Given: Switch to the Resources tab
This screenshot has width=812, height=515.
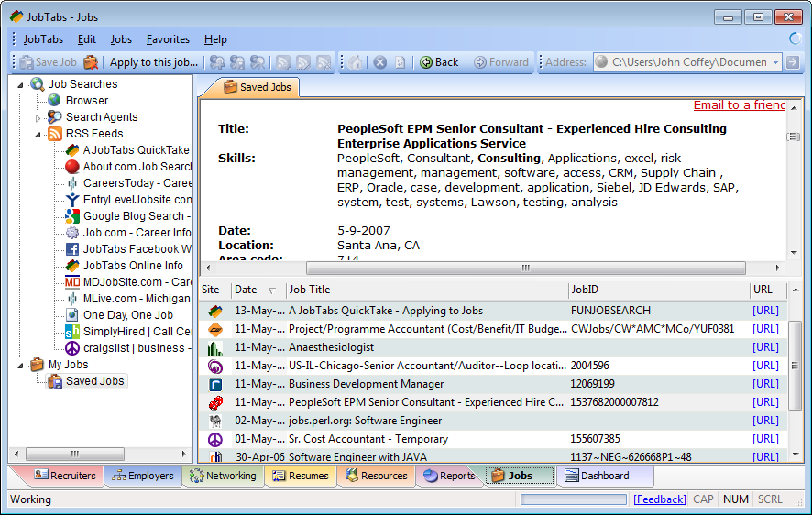Looking at the screenshot, I should [x=377, y=476].
